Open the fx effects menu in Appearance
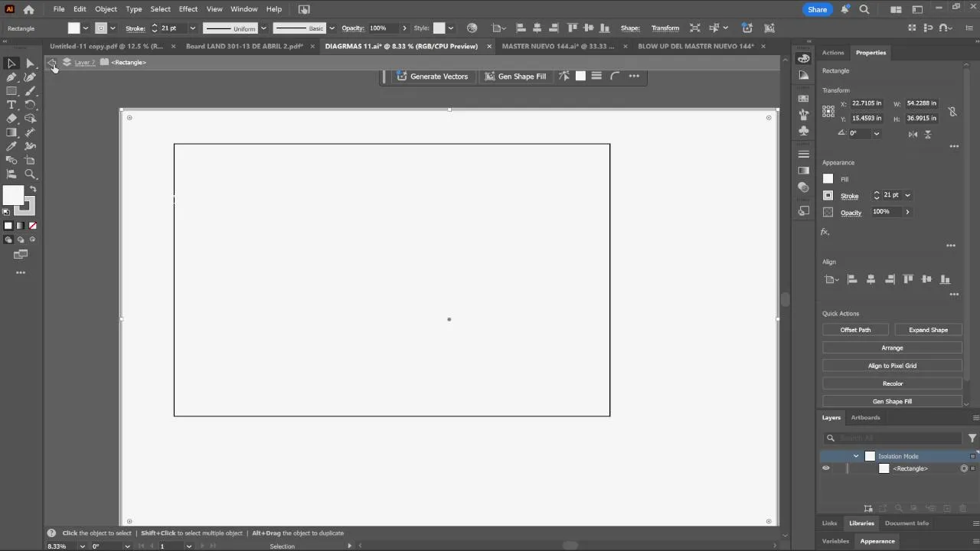 click(x=825, y=232)
